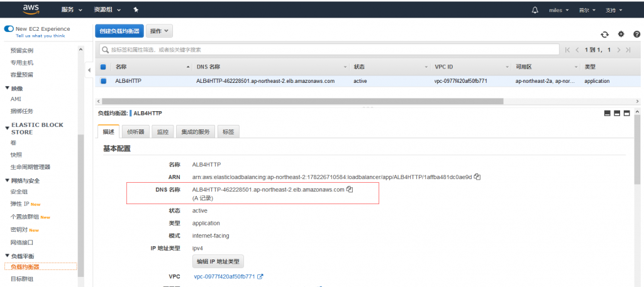Click 编辑 IP 地址类型 button
Viewport: 644px width, 287px height.
[218, 261]
